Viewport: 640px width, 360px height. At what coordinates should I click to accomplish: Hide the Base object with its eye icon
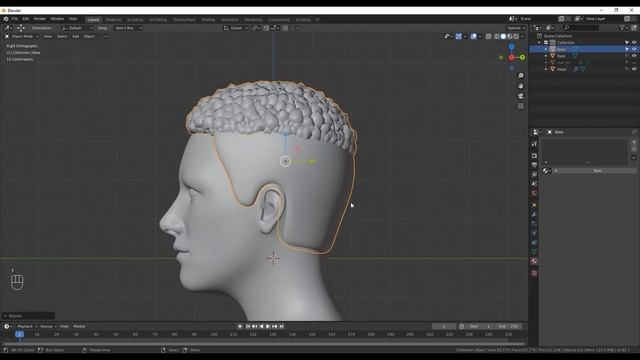pyautogui.click(x=634, y=49)
